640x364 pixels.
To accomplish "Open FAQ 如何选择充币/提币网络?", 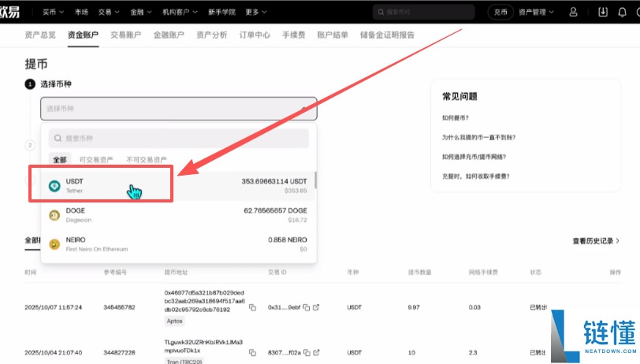I will pyautogui.click(x=474, y=157).
